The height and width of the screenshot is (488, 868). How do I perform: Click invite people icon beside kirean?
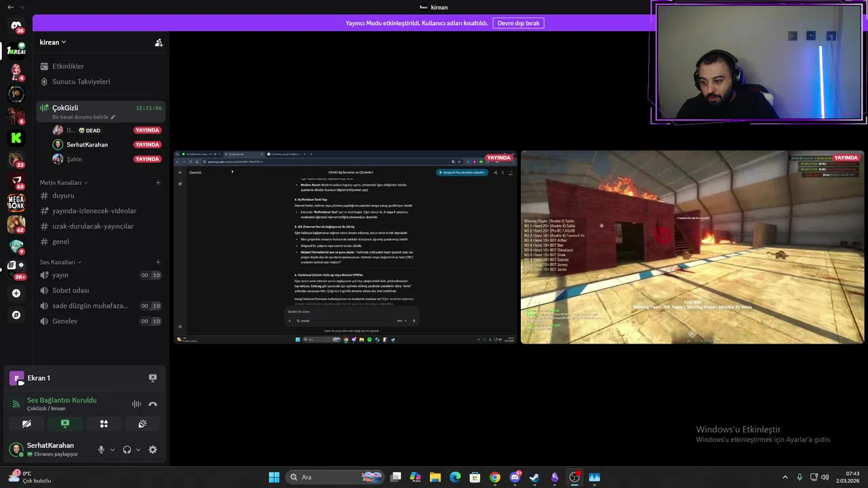click(x=159, y=42)
